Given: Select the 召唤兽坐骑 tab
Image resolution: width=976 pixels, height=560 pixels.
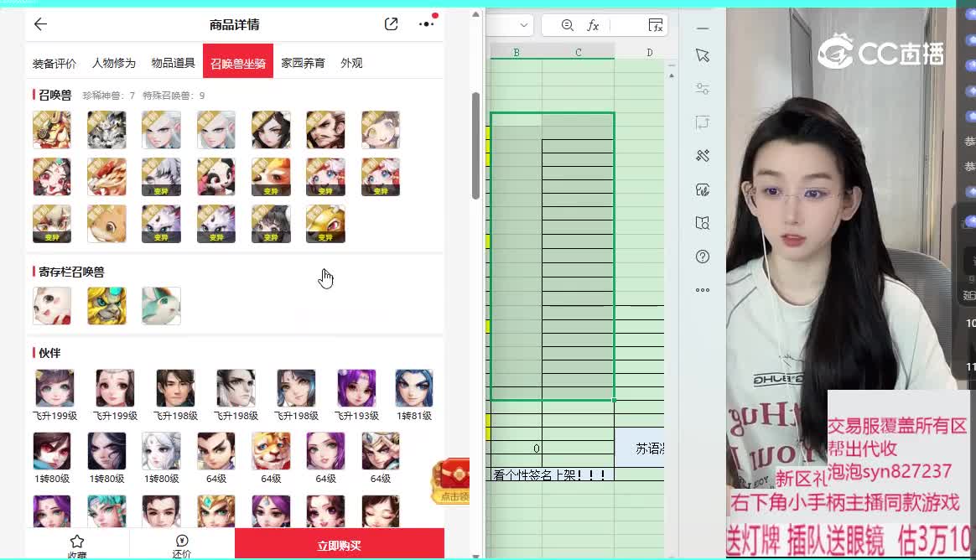Looking at the screenshot, I should [x=238, y=61].
